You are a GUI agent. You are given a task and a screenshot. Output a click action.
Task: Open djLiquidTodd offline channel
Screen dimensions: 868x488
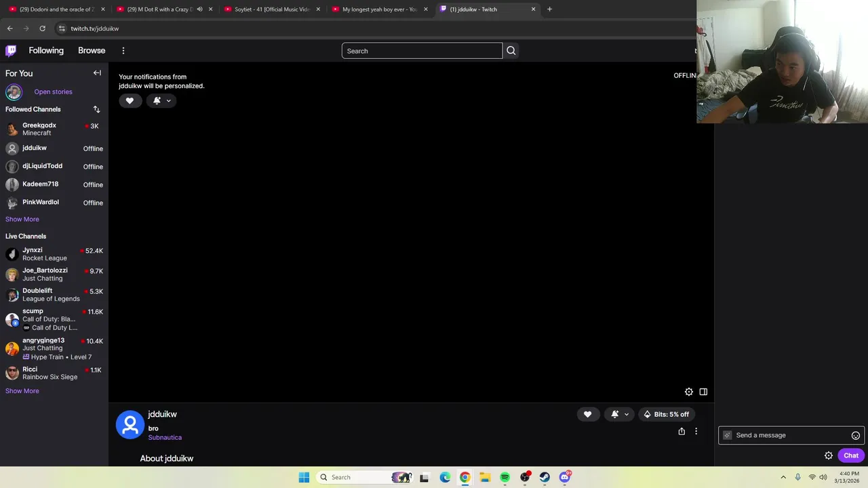point(54,167)
